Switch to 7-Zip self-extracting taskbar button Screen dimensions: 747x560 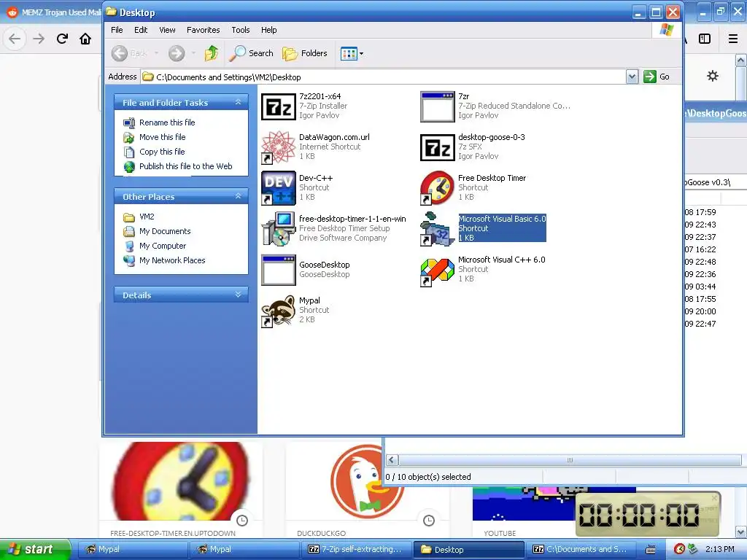click(356, 549)
